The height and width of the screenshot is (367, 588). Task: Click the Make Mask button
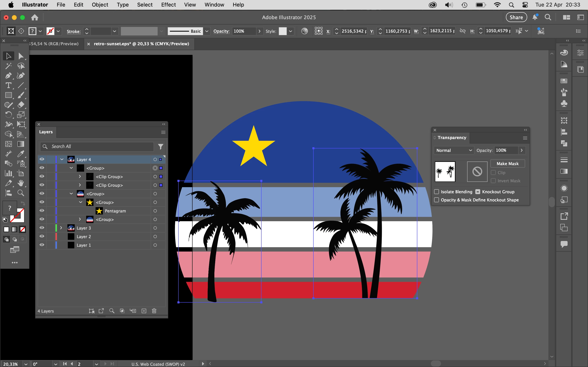click(507, 164)
